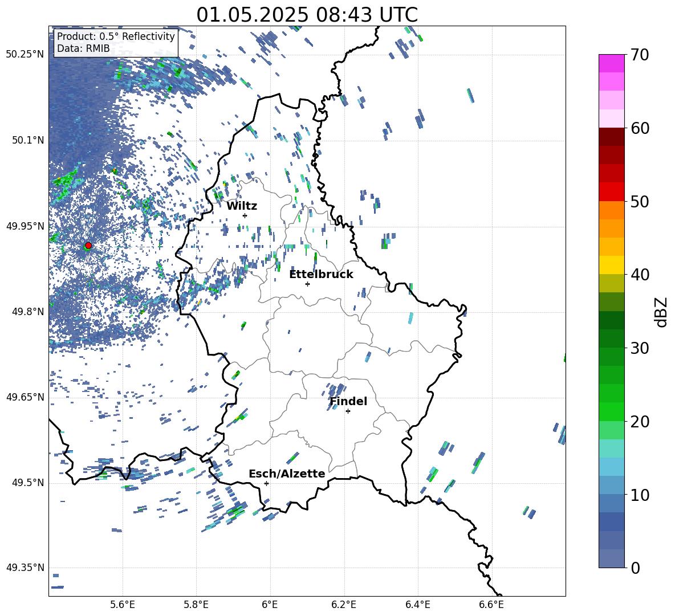Click the colorbar tick label 0
Image resolution: width=675 pixels, height=616 pixels.
pyautogui.click(x=635, y=568)
